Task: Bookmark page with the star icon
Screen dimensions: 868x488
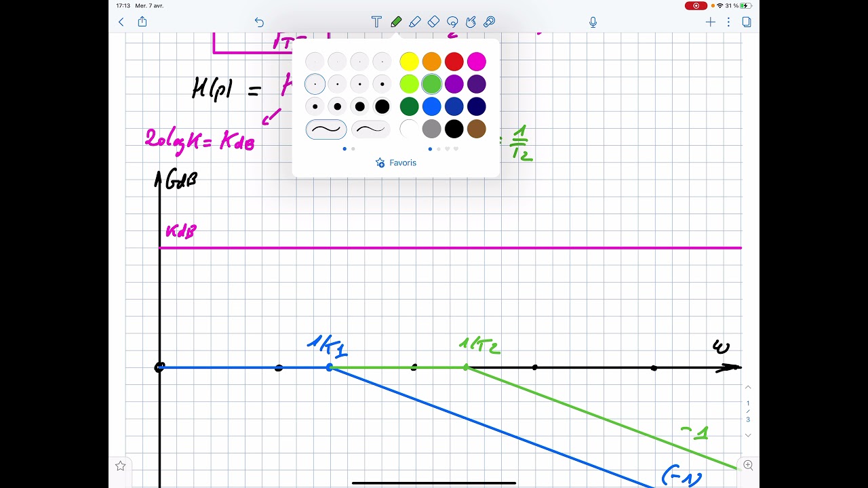Action: coord(121,466)
